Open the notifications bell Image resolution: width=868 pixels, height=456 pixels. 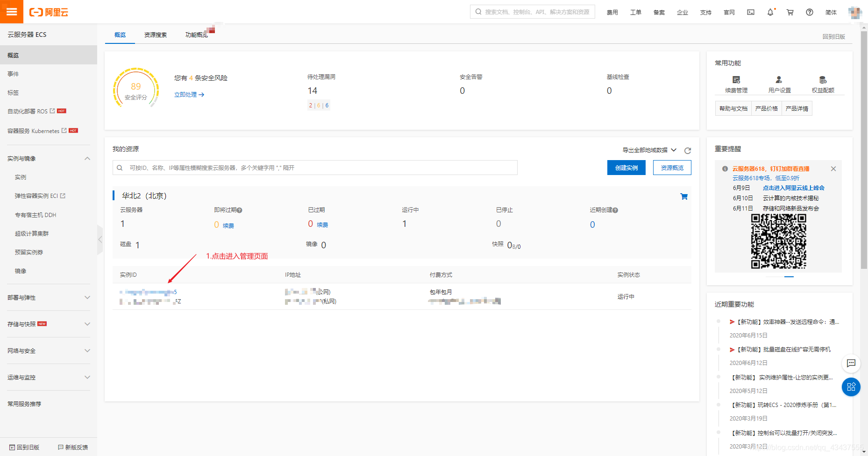coord(770,12)
